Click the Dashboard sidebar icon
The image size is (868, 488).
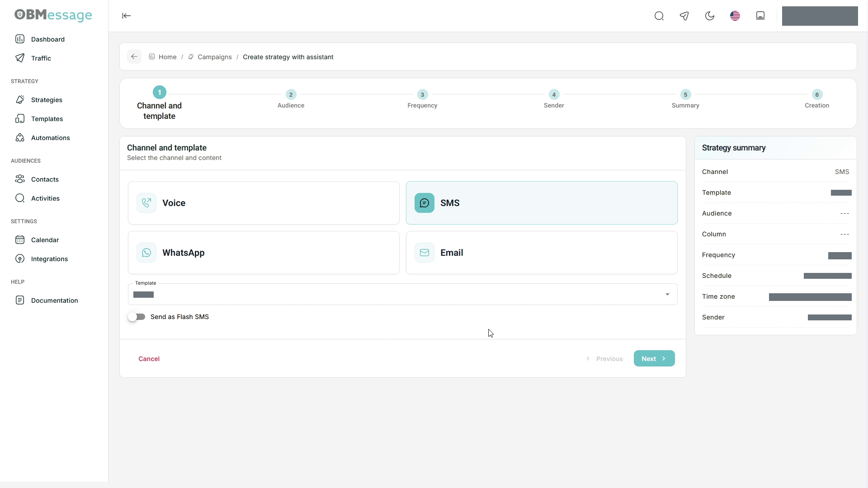20,39
